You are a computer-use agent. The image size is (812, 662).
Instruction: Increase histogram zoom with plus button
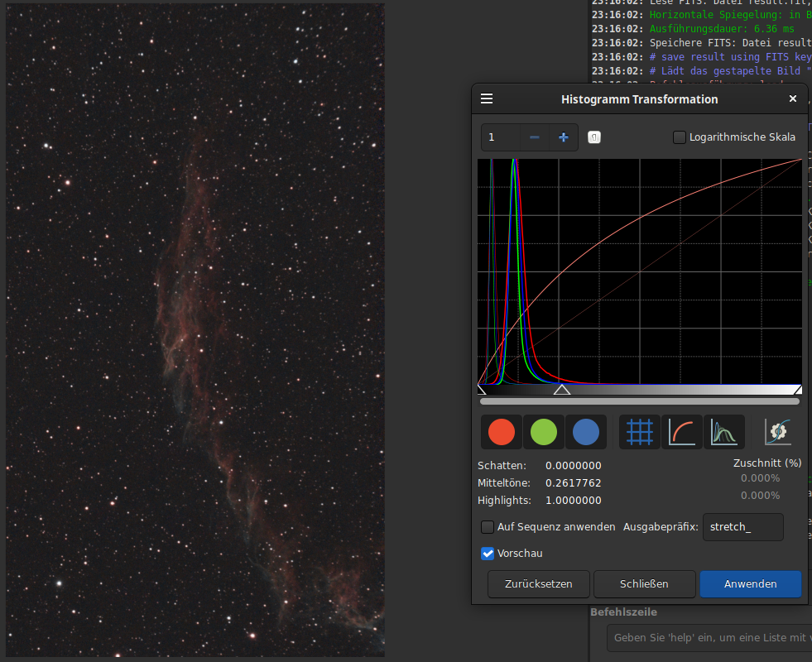click(x=564, y=137)
